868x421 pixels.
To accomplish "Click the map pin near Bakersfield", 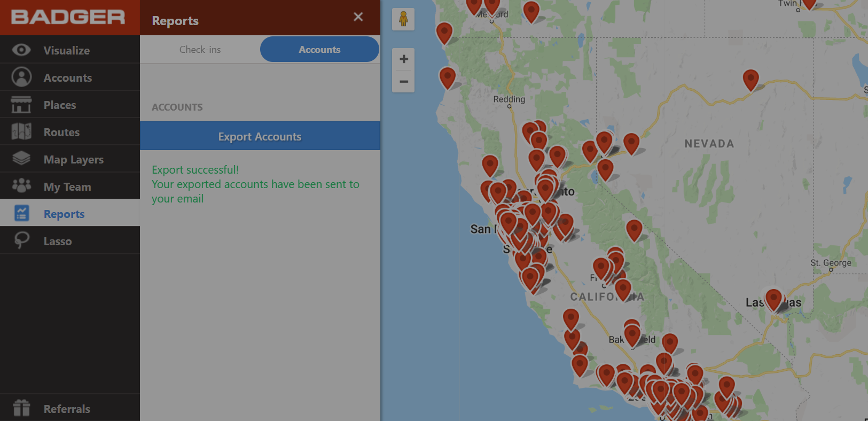I will (x=632, y=335).
